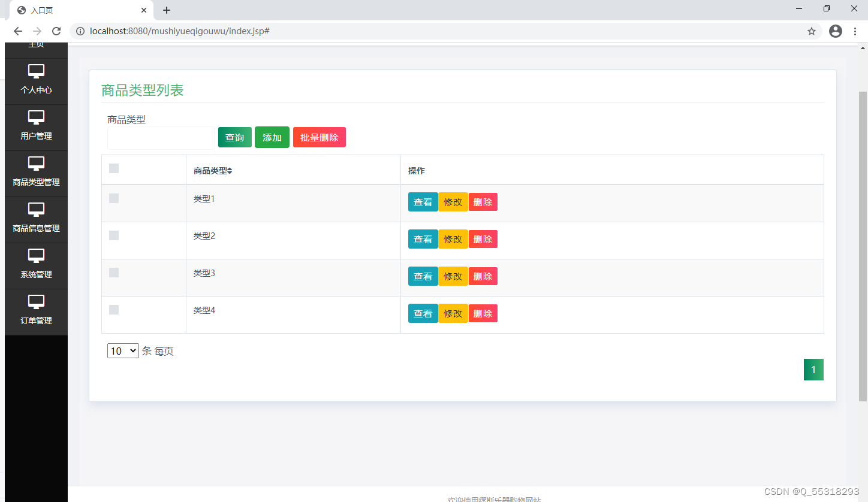This screenshot has height=502, width=868.
Task: Click the 条 每页 label
Action: click(158, 351)
